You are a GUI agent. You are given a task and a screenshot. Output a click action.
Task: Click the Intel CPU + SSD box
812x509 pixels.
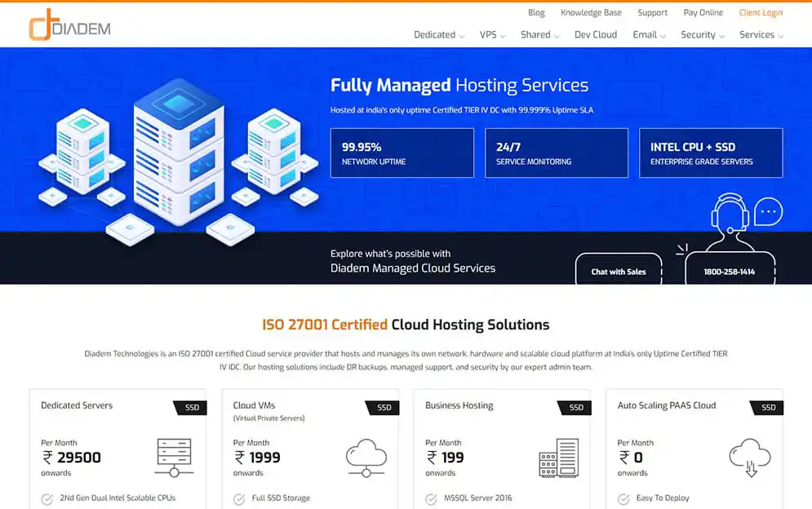[x=711, y=153]
